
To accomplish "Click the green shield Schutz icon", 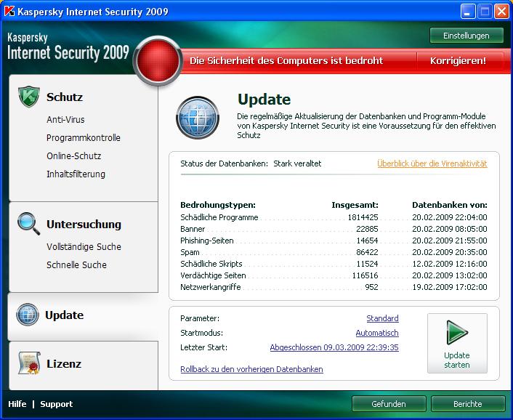I will pyautogui.click(x=29, y=97).
